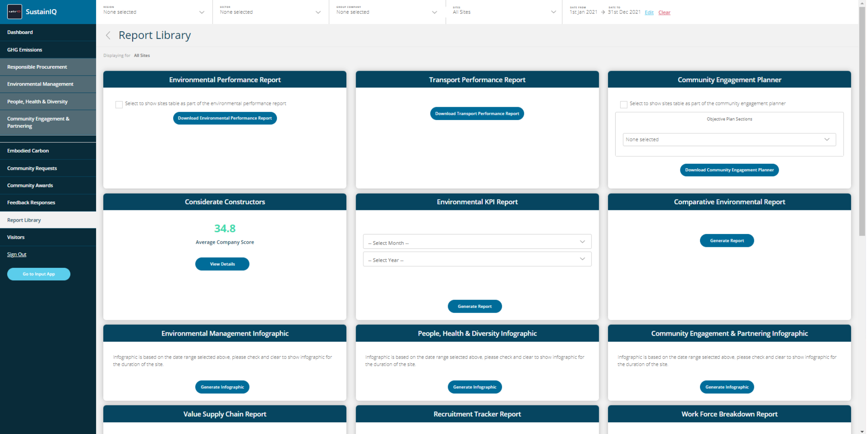Open Embodied Carbon page
The image size is (868, 434).
click(x=48, y=151)
